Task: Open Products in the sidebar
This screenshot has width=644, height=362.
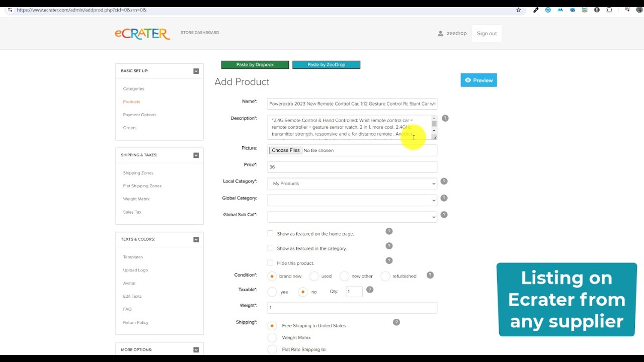Action: [x=131, y=102]
